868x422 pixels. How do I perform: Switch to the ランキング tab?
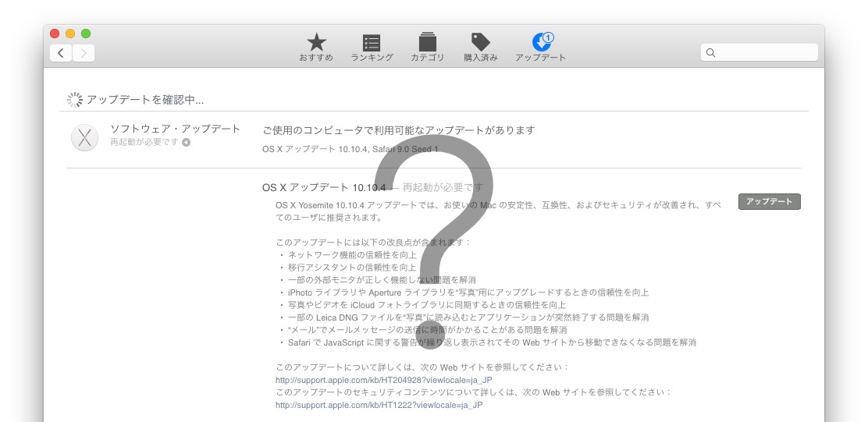pos(372,47)
